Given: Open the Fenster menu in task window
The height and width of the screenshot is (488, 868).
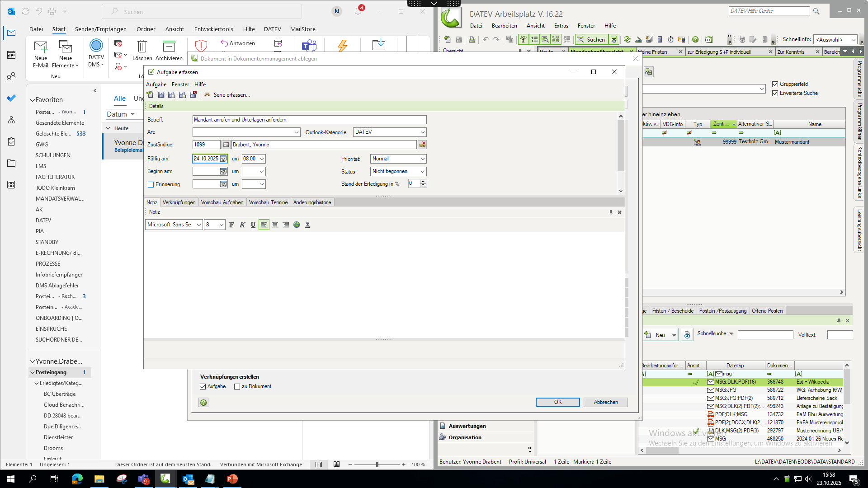Looking at the screenshot, I should coord(180,84).
